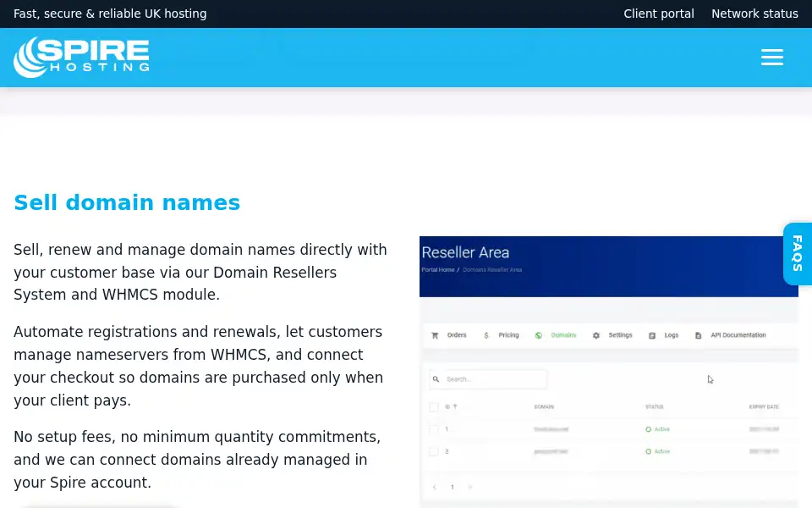Select the Settings tab
812x508 pixels.
pyautogui.click(x=620, y=335)
